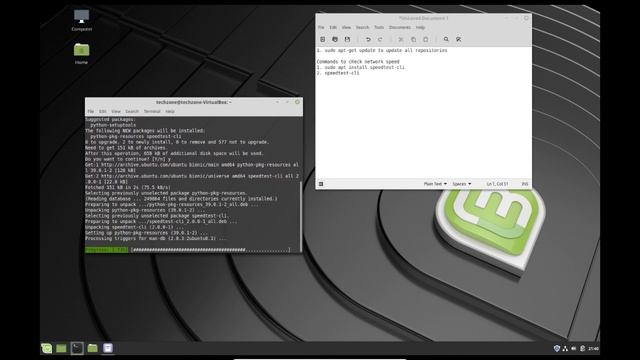Image resolution: width=640 pixels, height=360 pixels.
Task: Open the Files folder icon in the panel
Action: 93,348
